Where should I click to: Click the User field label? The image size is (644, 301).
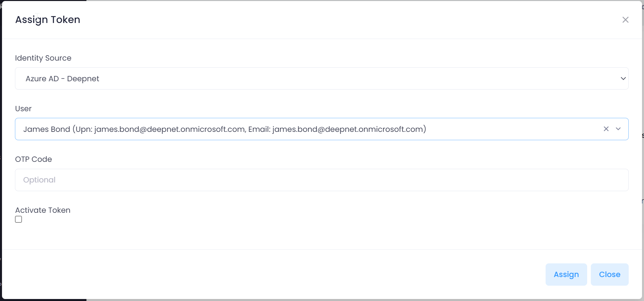click(x=23, y=109)
